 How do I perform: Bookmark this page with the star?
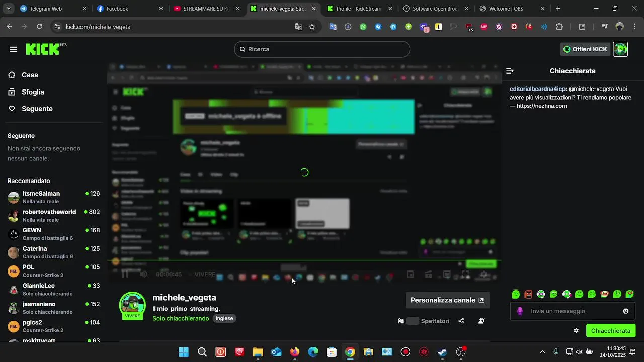coord(312,27)
